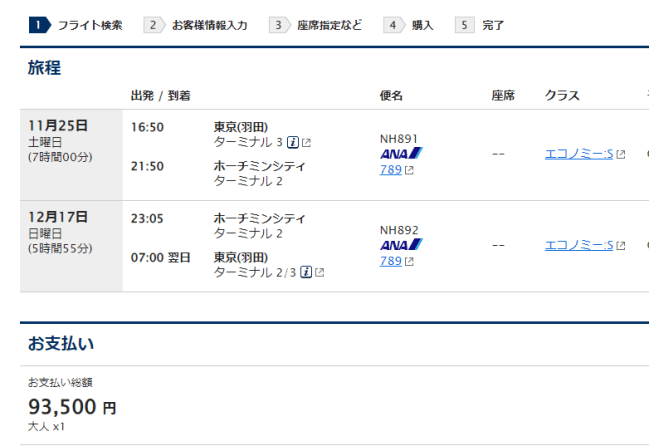Select step 3 座席指定など
This screenshot has width=649, height=446.
point(316,25)
